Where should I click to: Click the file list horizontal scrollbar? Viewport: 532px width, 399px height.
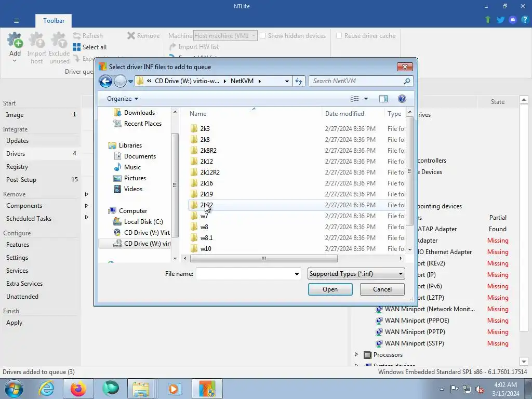(x=263, y=259)
